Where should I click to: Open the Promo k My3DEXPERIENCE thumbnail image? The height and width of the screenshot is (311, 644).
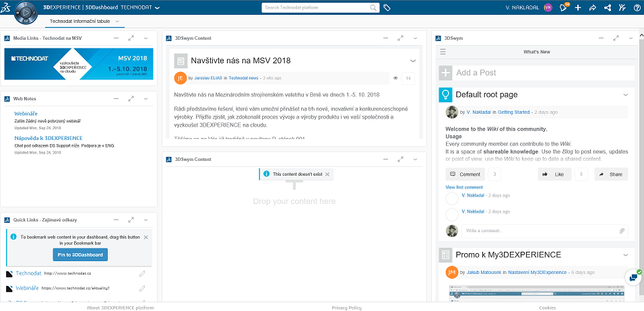point(537,293)
